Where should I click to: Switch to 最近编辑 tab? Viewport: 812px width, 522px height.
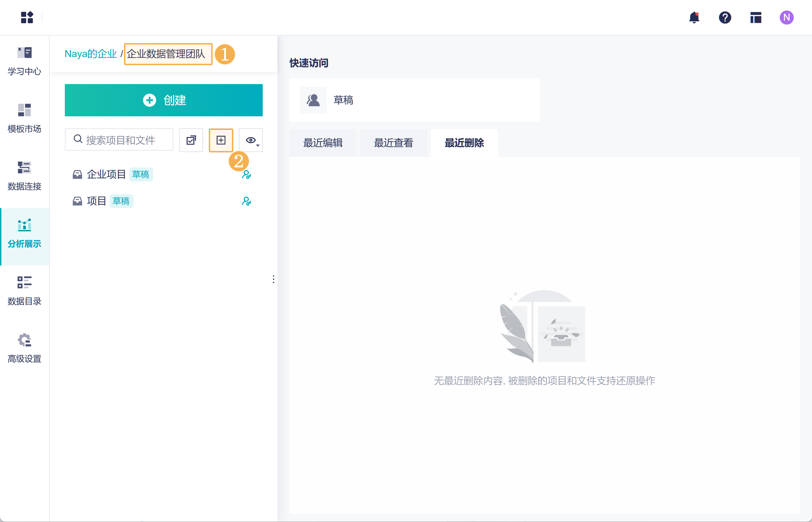coord(323,143)
